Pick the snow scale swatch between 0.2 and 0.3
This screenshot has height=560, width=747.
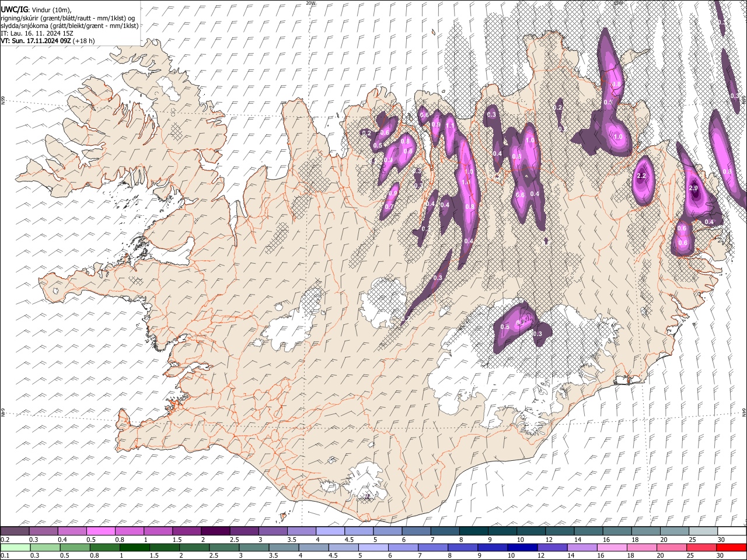(15, 531)
